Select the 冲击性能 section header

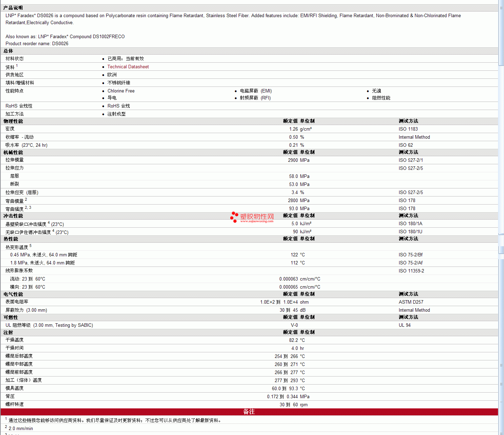pyautogui.click(x=13, y=216)
